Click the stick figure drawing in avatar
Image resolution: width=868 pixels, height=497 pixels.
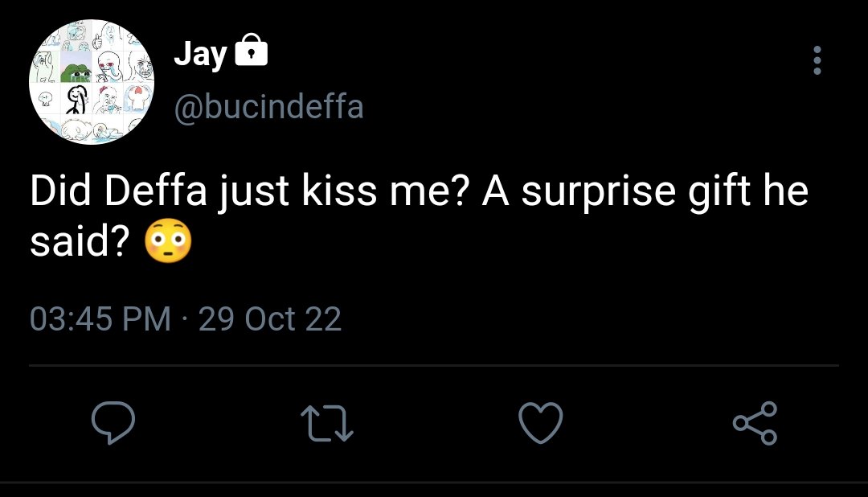(x=76, y=100)
